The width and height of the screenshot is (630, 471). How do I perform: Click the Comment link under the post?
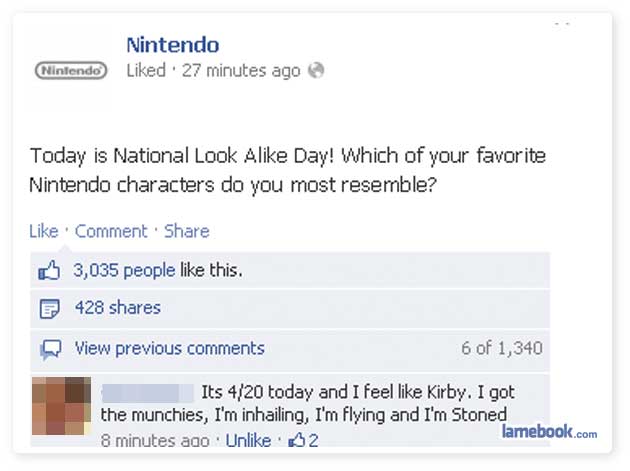111,231
